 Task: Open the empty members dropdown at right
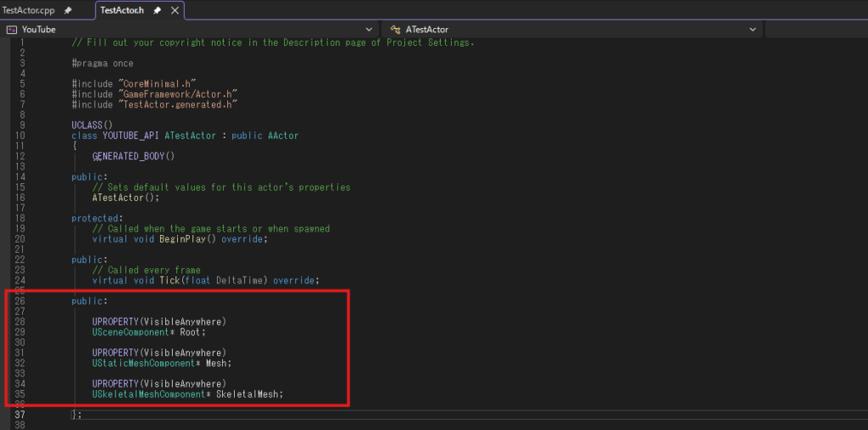coord(815,30)
